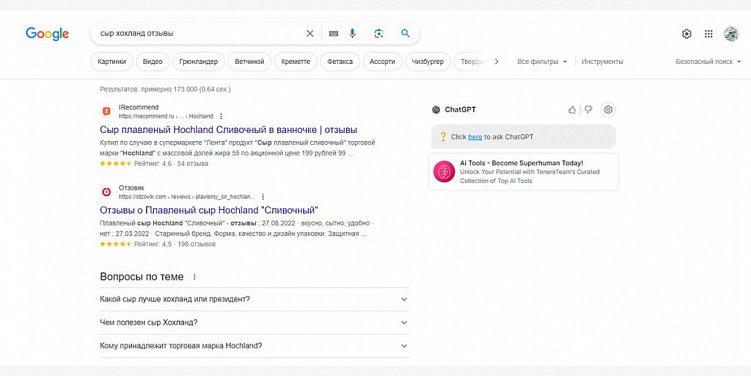Expand Какой сыр лучше хохланд или президент
751x376 pixels.
click(254, 299)
